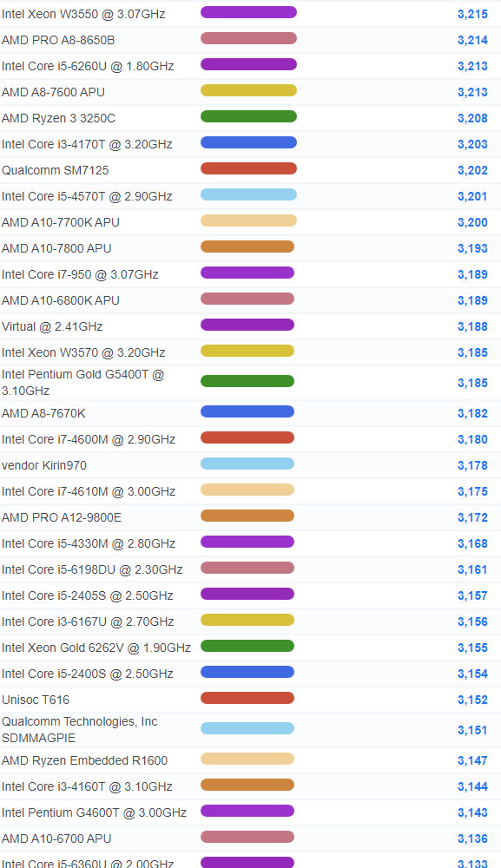This screenshot has width=501, height=868.
Task: Open Intel Core i3-4170T @ 3.20GHz
Action: tap(87, 144)
